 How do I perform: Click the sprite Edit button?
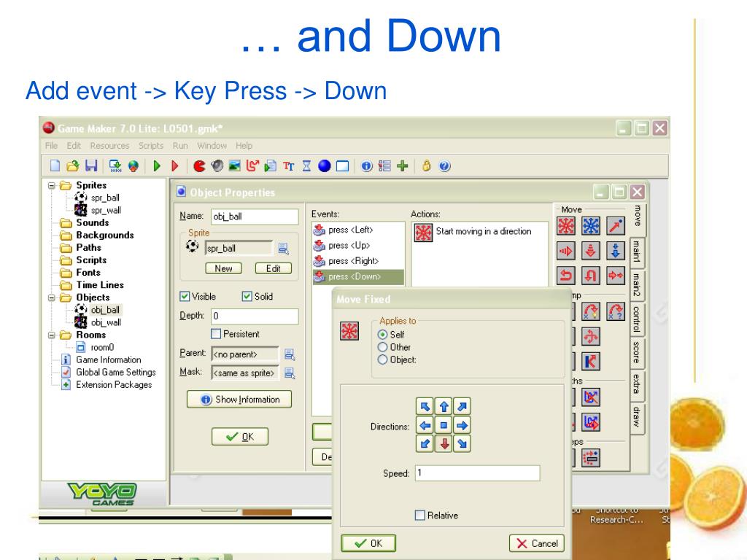pyautogui.click(x=273, y=268)
